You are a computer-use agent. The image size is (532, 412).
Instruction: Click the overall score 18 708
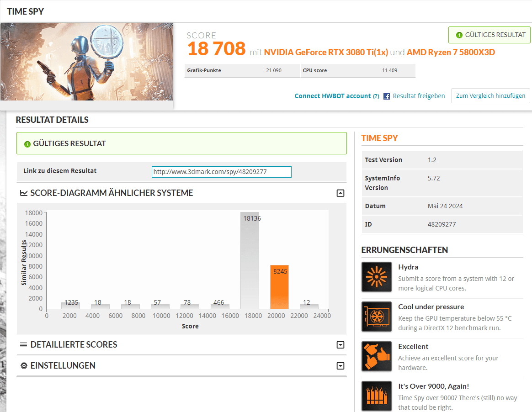tap(216, 49)
